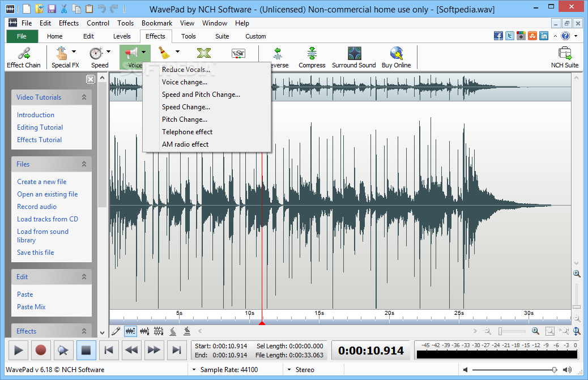Click the Special FX hand icon
The height and width of the screenshot is (380, 588).
(62, 53)
